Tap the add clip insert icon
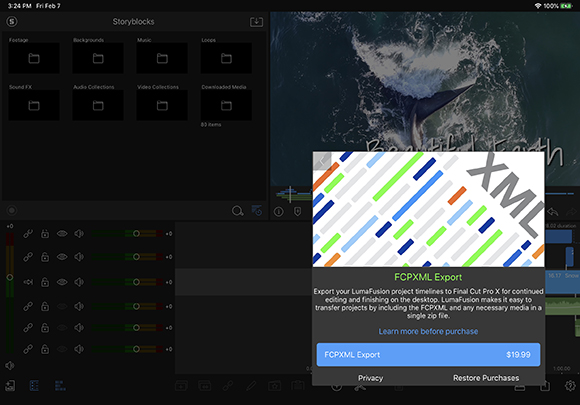 click(181, 386)
